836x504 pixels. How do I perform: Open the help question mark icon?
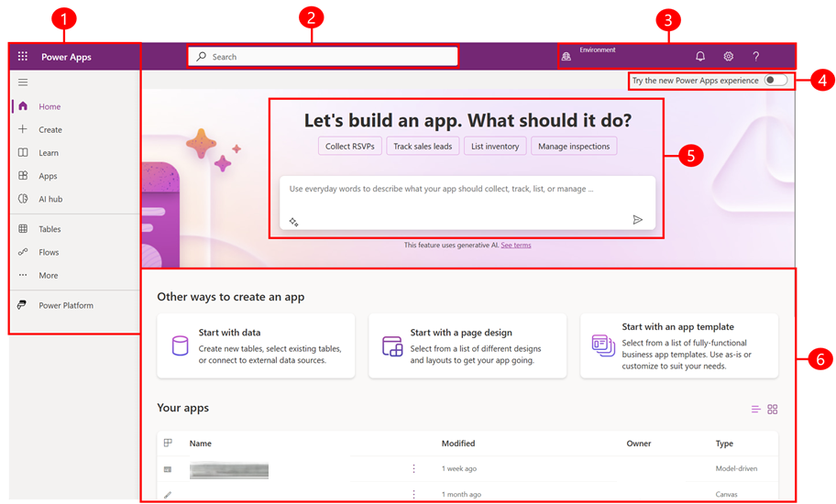[755, 56]
